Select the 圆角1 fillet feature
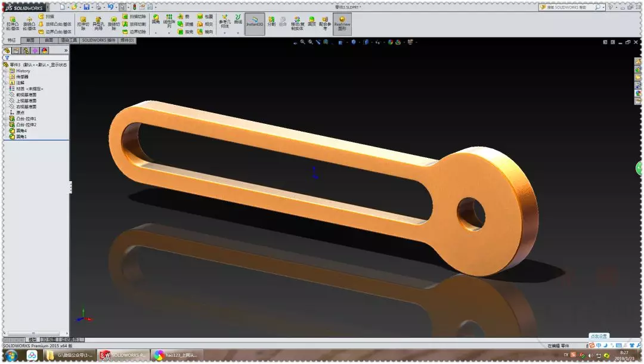 18,136
